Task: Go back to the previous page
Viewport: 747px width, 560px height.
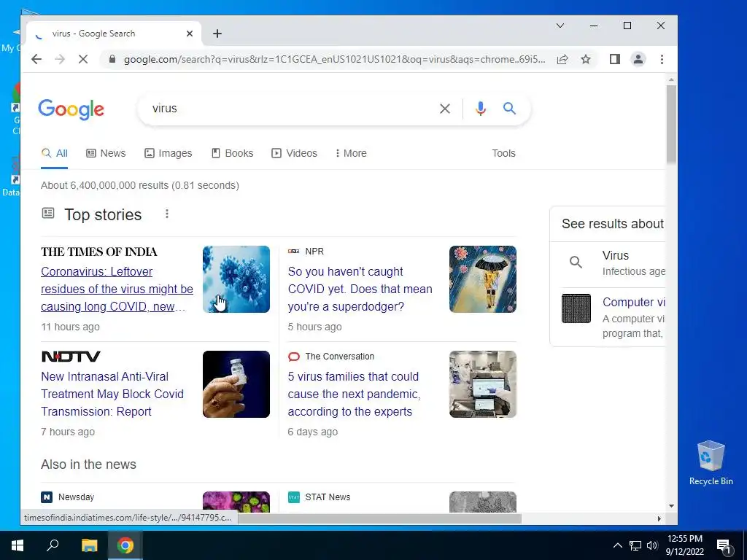Action: click(36, 60)
